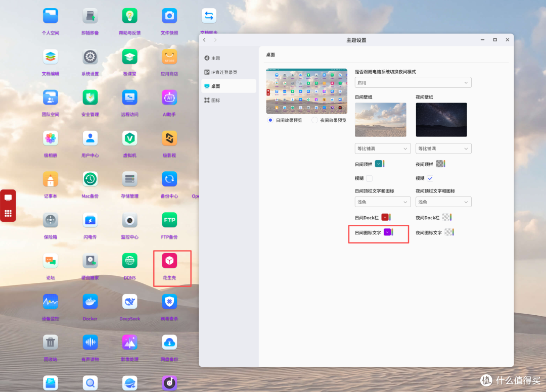
Task: Open the 论坛 chat icon
Action: (x=51, y=261)
